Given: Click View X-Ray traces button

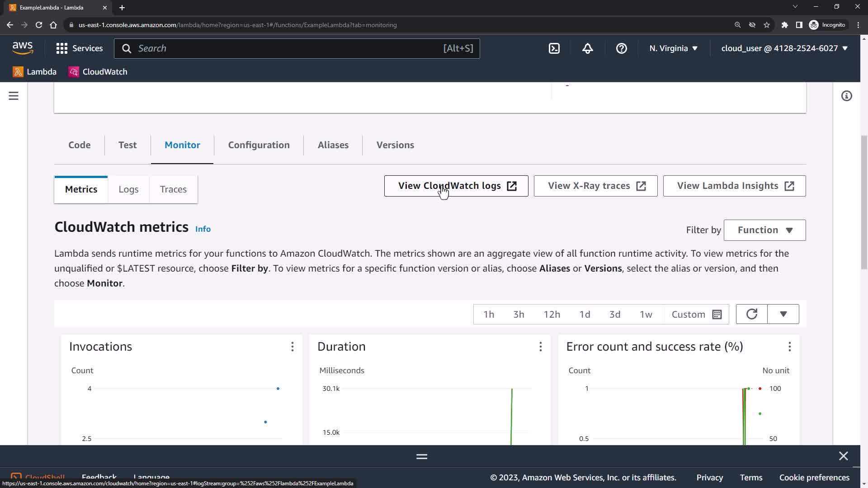Looking at the screenshot, I should click(x=595, y=186).
